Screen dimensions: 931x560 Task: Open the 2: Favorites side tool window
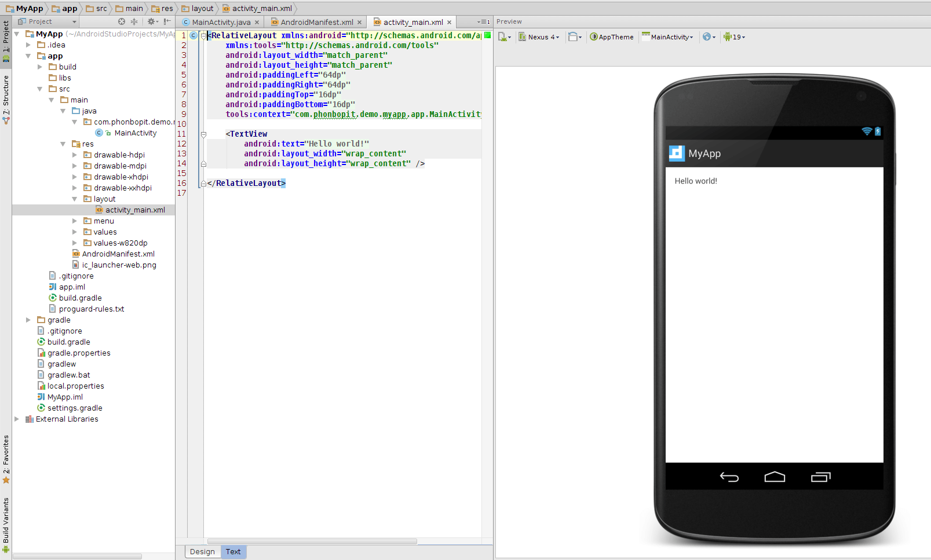click(x=6, y=459)
